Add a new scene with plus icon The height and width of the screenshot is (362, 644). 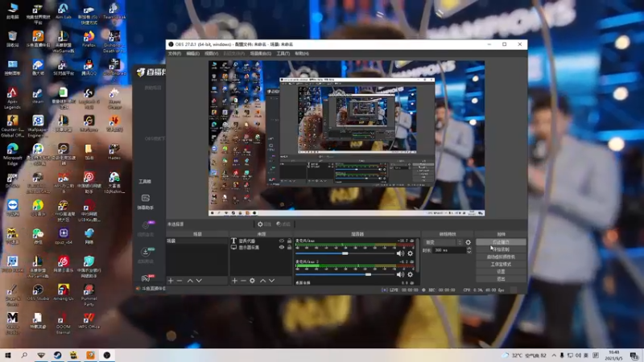pos(171,281)
